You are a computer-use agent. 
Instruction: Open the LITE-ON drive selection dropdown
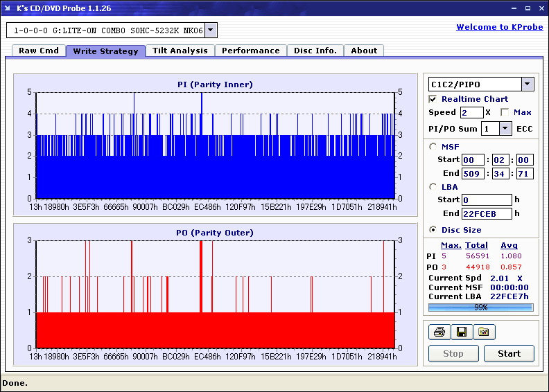pos(211,30)
